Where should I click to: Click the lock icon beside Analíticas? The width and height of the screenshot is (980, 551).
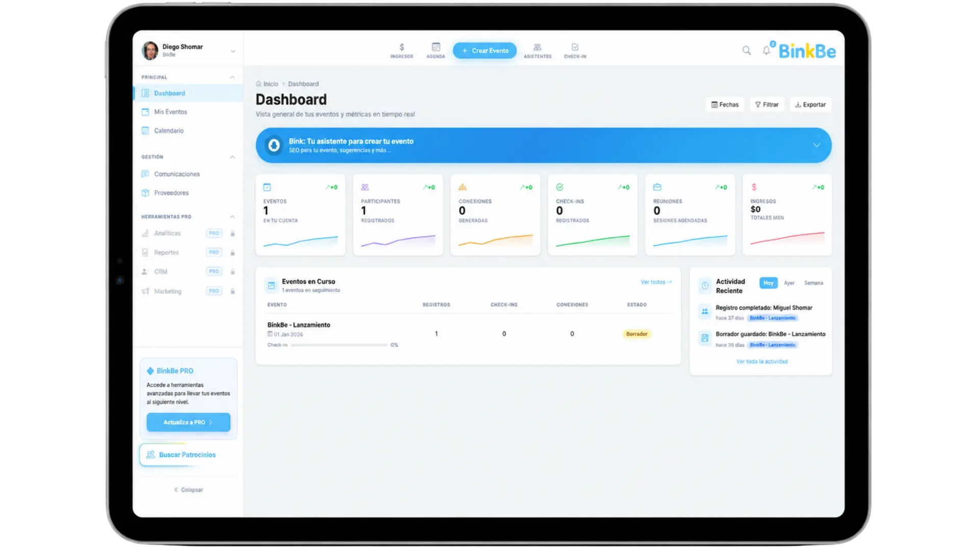pyautogui.click(x=233, y=233)
